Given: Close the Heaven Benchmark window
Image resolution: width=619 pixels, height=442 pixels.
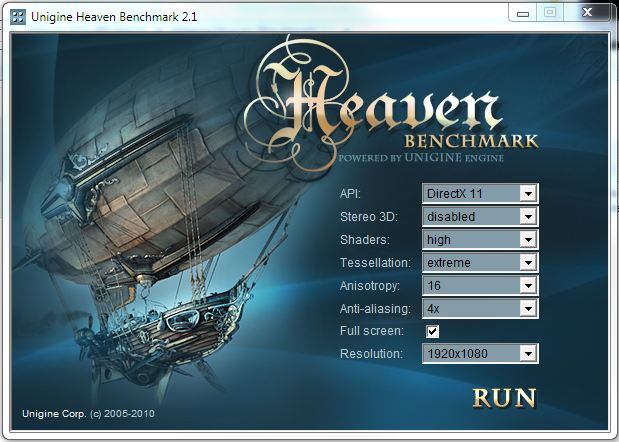Looking at the screenshot, I should point(587,13).
